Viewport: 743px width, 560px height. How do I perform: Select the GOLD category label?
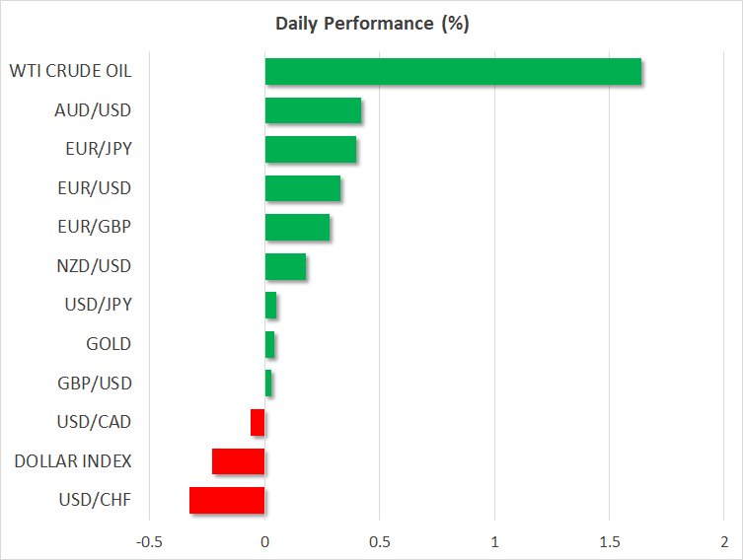click(x=109, y=344)
